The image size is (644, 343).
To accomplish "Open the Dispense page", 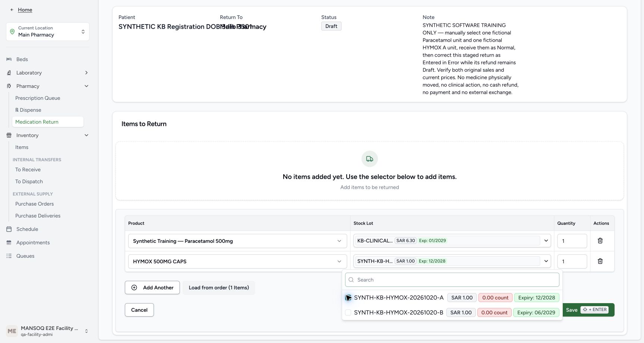I will click(28, 110).
